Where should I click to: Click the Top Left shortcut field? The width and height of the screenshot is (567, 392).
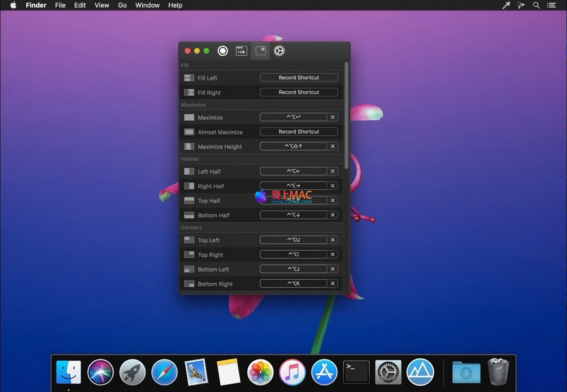pyautogui.click(x=293, y=240)
